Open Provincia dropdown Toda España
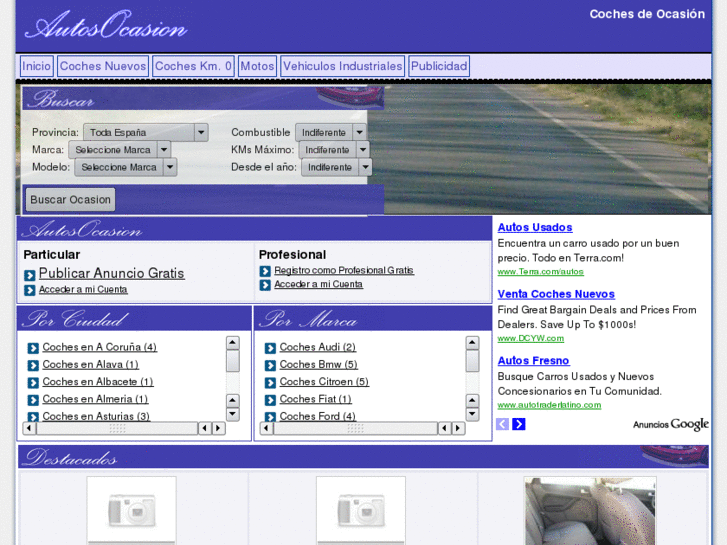The height and width of the screenshot is (545, 727). click(x=146, y=132)
